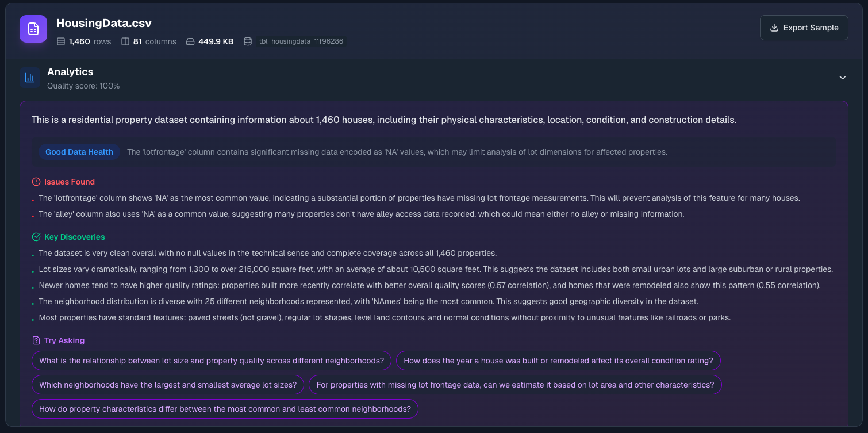Click the Try Asking question icon
Viewport: 868px width, 433px height.
[x=36, y=340]
